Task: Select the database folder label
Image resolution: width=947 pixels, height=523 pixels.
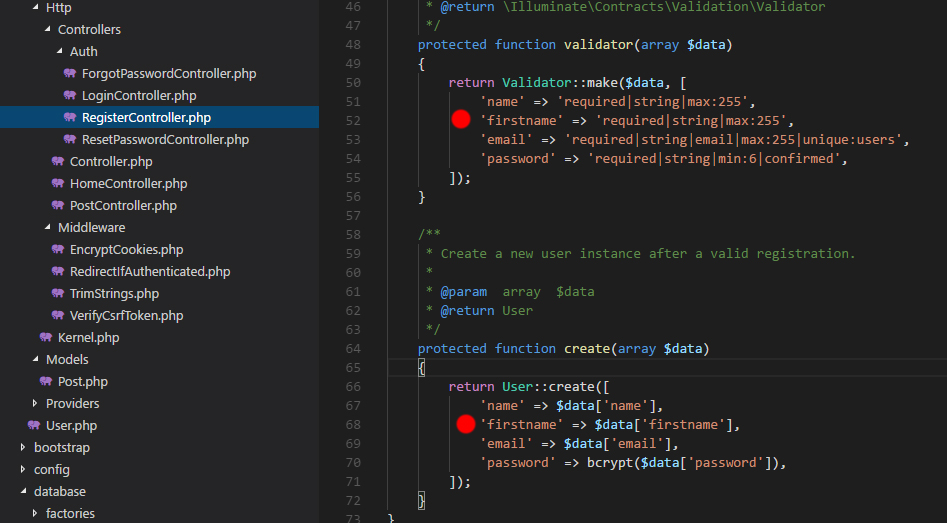Action: (x=60, y=492)
